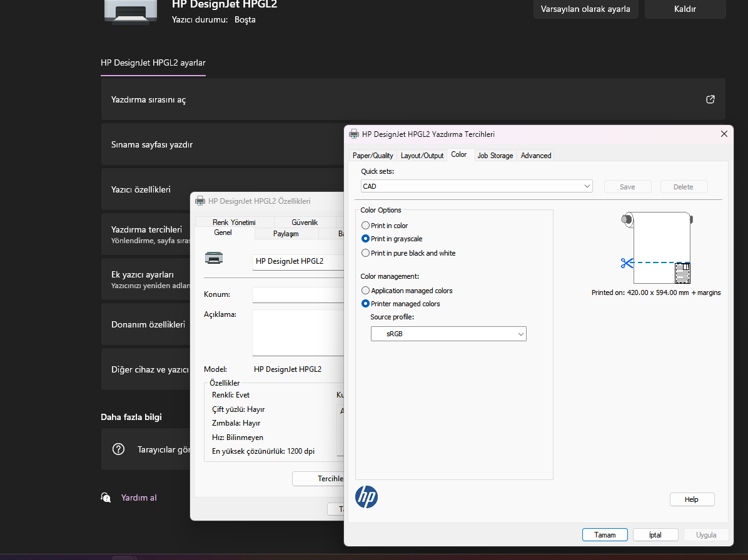Open the Advanced tab
Image resolution: width=748 pixels, height=560 pixels.
pyautogui.click(x=536, y=156)
